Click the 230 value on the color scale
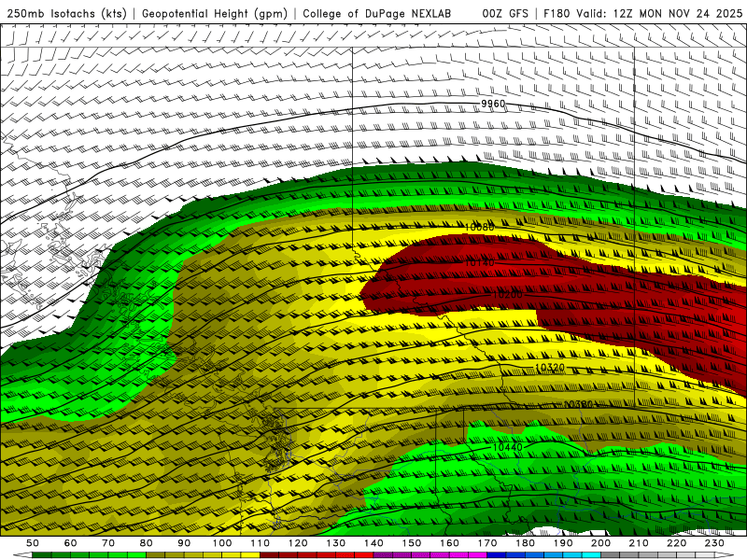The width and height of the screenshot is (747, 560). coord(714,543)
